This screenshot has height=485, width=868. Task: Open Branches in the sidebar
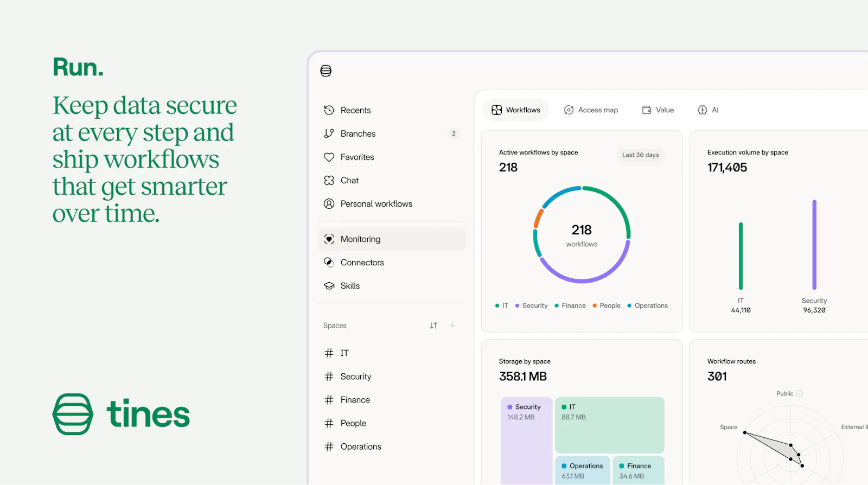tap(391, 133)
